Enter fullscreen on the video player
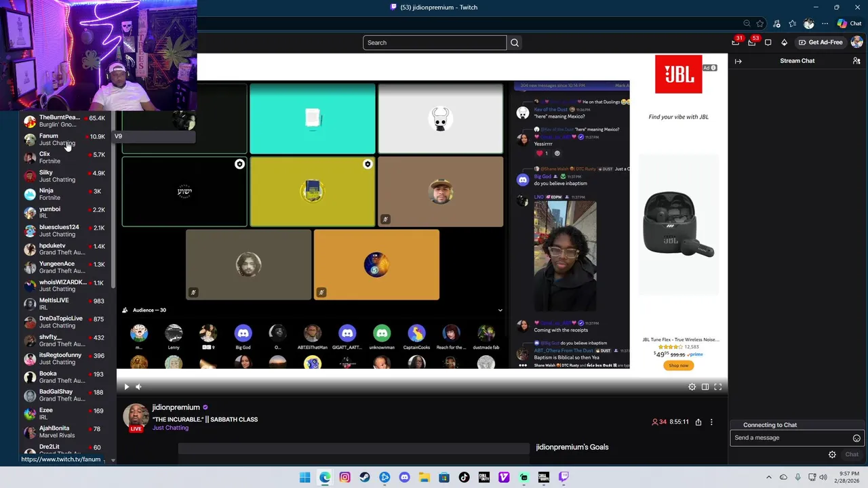Image resolution: width=868 pixels, height=488 pixels. pyautogui.click(x=718, y=387)
